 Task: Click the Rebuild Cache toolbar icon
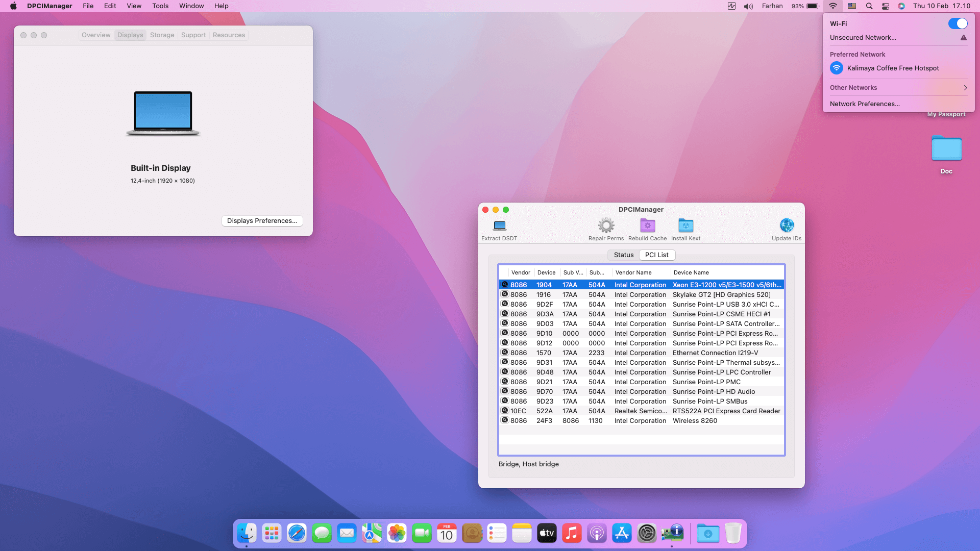pyautogui.click(x=647, y=226)
